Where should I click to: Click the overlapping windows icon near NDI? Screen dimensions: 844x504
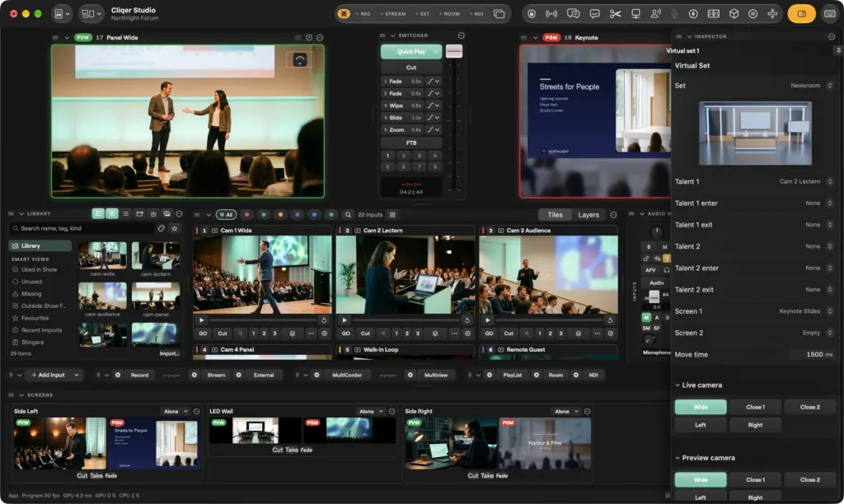(499, 14)
